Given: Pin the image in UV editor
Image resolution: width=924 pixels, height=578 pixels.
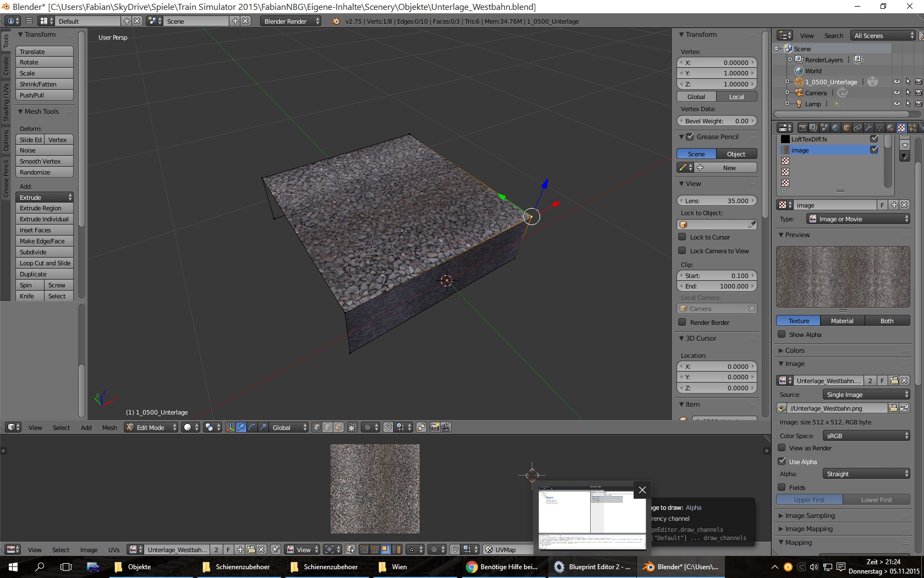Looking at the screenshot, I should pos(275,549).
